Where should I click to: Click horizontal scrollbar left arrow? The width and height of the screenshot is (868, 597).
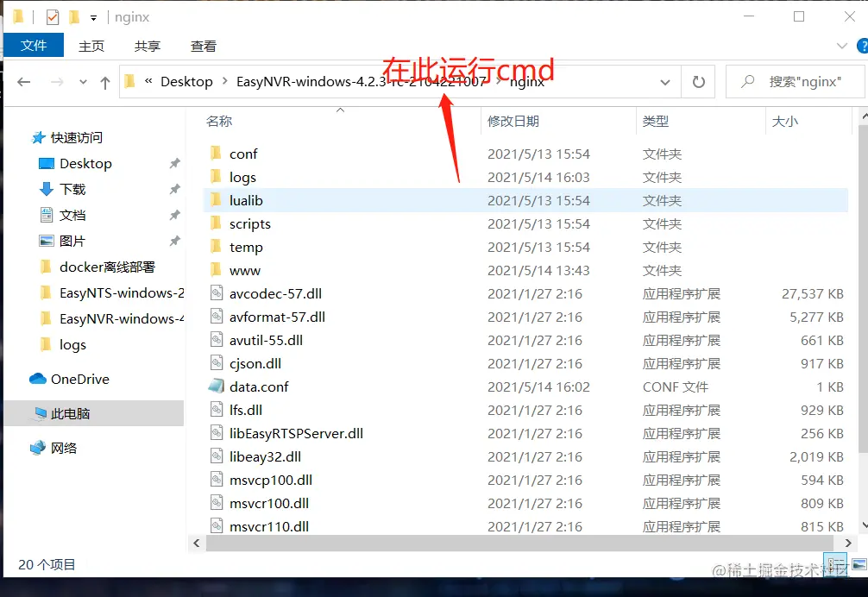click(x=197, y=544)
